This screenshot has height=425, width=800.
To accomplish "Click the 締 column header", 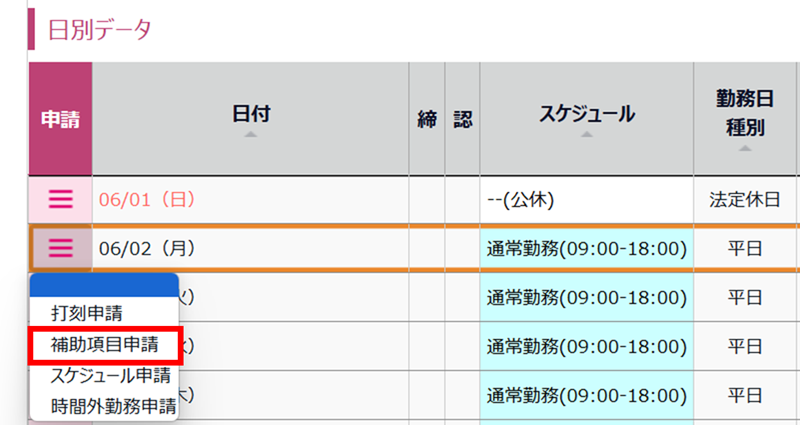I will point(426,118).
